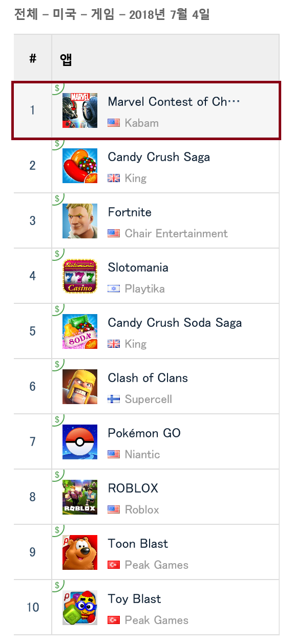Click the US flag beside Kabam
The width and height of the screenshot is (293, 644).
114,123
